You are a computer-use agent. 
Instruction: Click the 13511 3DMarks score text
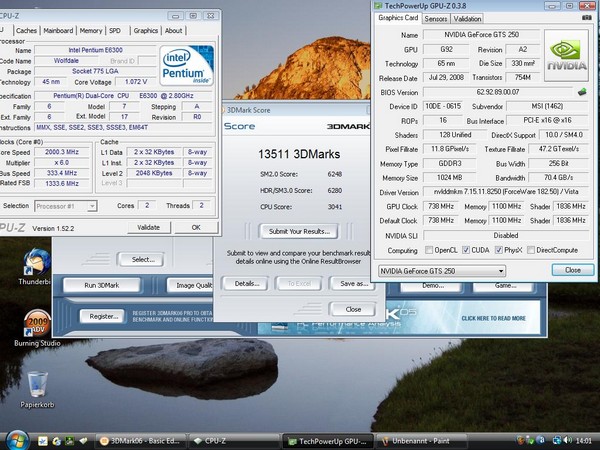coord(299,154)
